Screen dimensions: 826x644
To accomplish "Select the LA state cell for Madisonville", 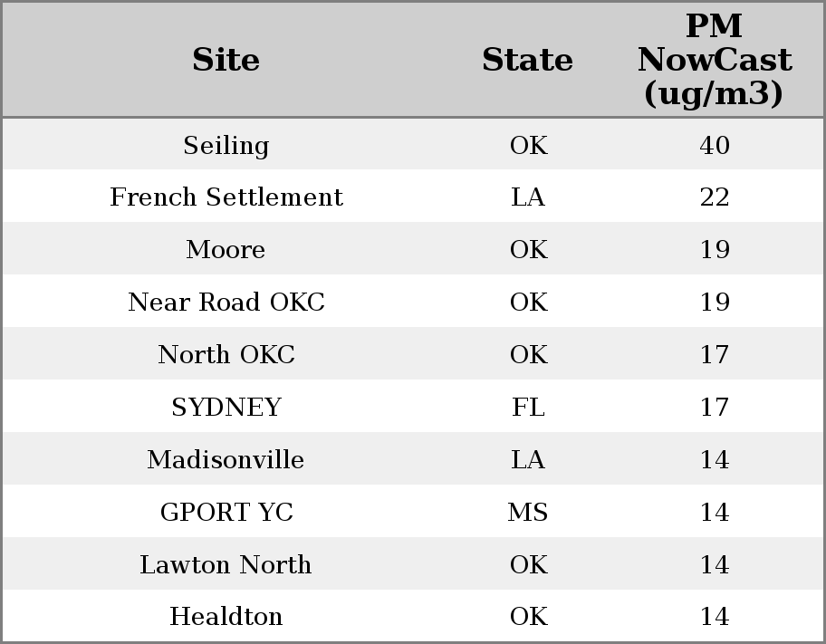I will tap(528, 460).
